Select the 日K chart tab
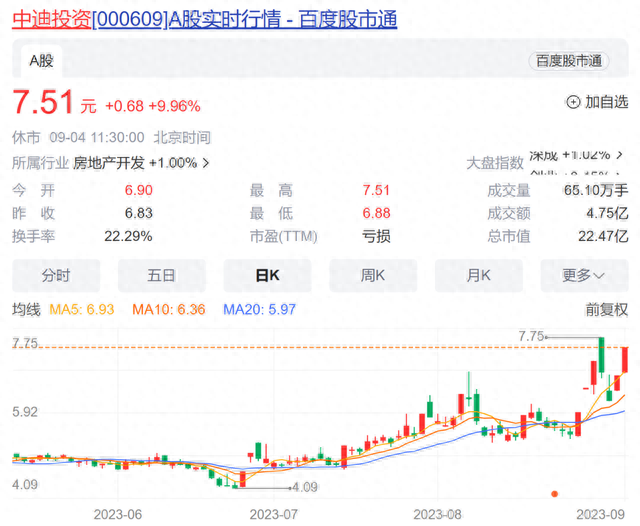Image resolution: width=640 pixels, height=526 pixels. coord(267,275)
